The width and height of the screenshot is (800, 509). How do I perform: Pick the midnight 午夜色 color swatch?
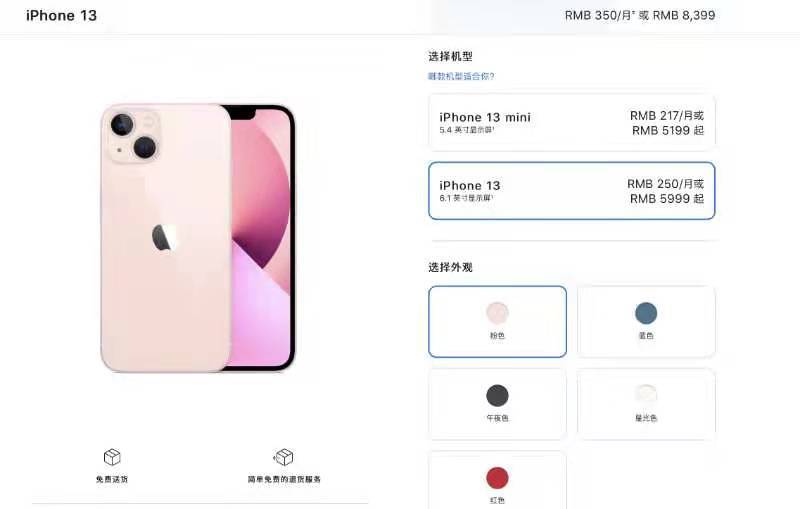[x=497, y=404]
